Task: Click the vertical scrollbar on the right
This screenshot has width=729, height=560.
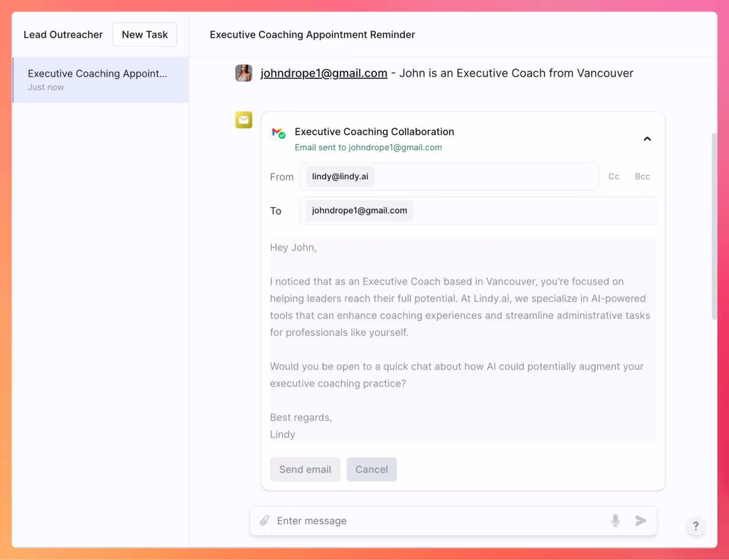Action: point(714,226)
